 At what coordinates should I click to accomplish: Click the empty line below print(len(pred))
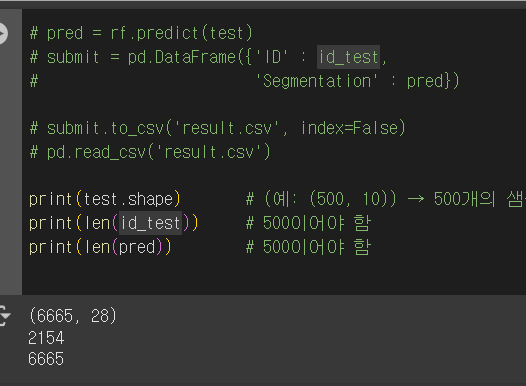point(268,271)
